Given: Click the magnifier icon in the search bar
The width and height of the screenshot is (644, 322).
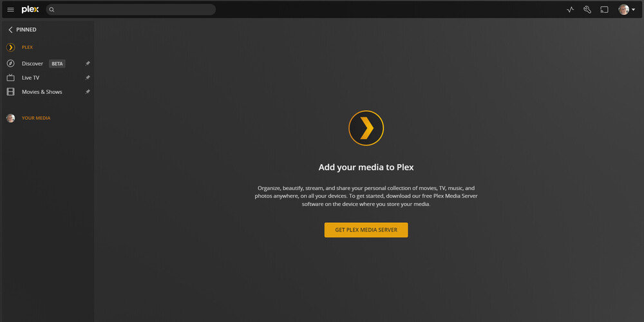Looking at the screenshot, I should point(52,10).
